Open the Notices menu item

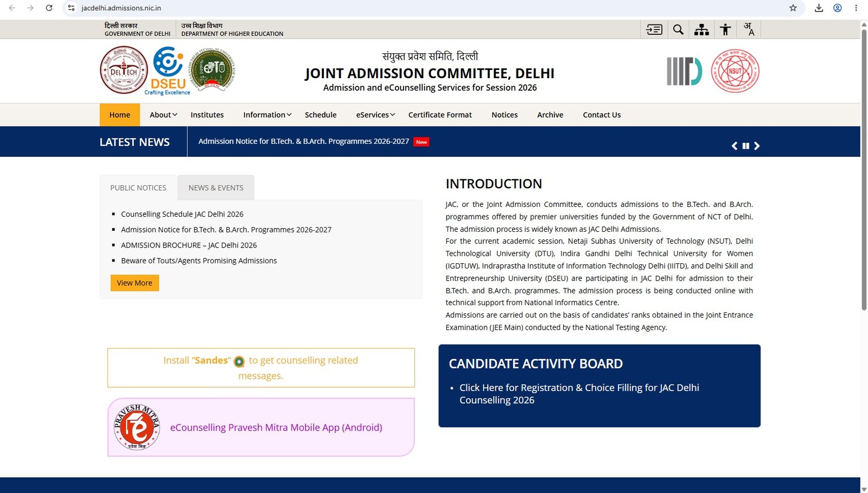505,115
